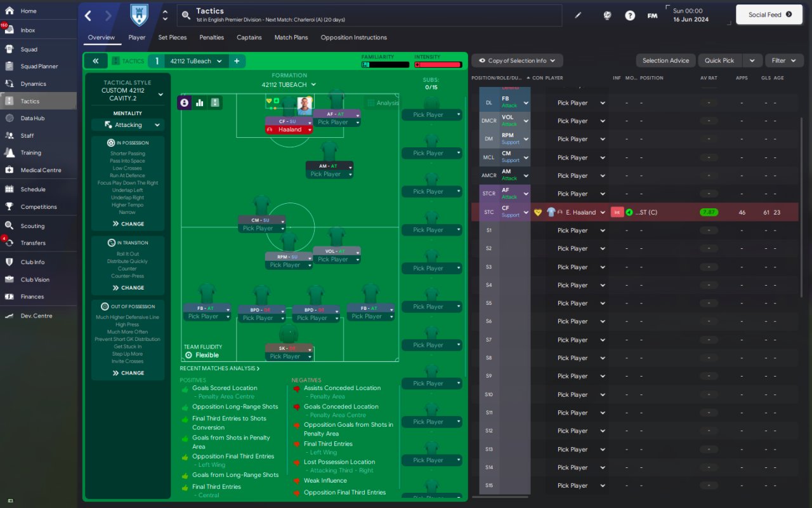Switch to the Captains tab
The image size is (812, 508).
249,37
